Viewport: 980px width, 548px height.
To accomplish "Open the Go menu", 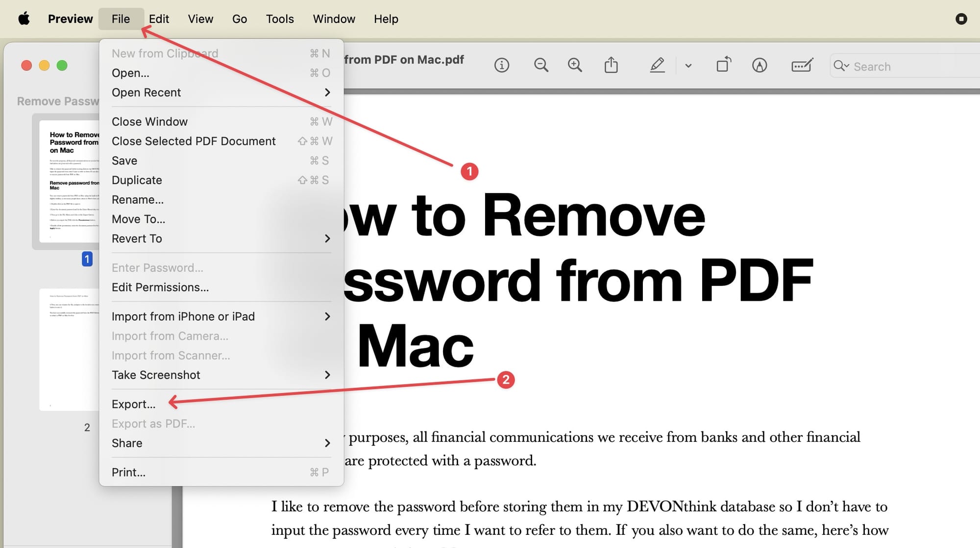I will (x=239, y=19).
